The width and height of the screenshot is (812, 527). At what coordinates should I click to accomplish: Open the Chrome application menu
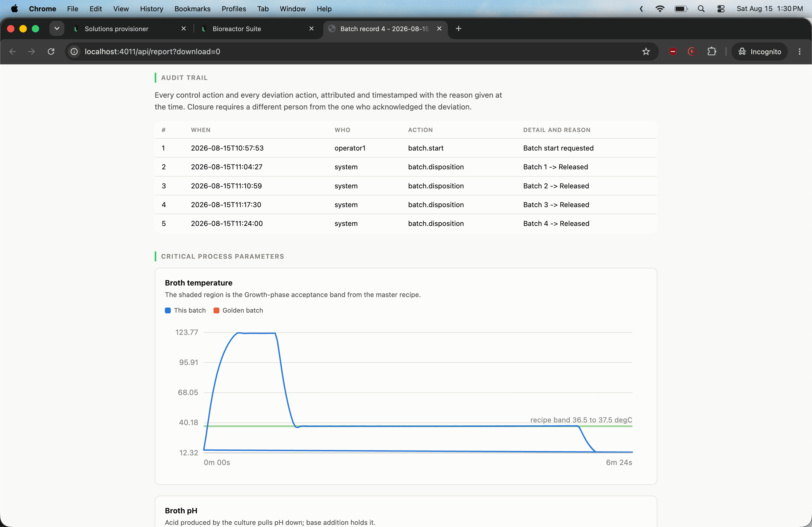pos(43,9)
